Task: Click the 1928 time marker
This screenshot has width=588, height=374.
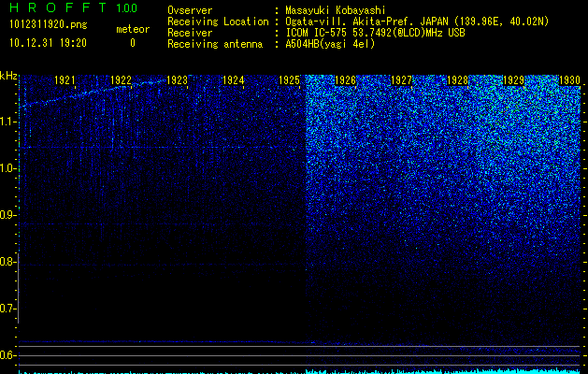Action: tap(457, 80)
